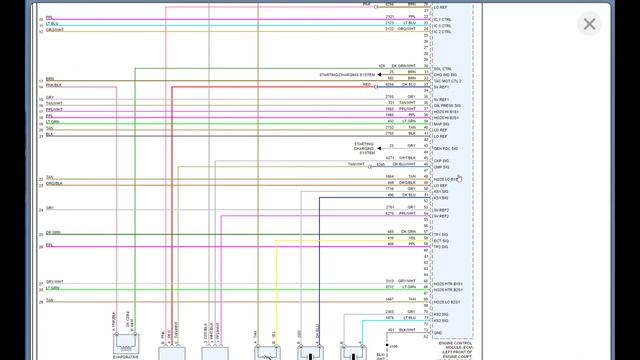Click the DK GRN/WHT wire label at pin 30

(x=403, y=66)
